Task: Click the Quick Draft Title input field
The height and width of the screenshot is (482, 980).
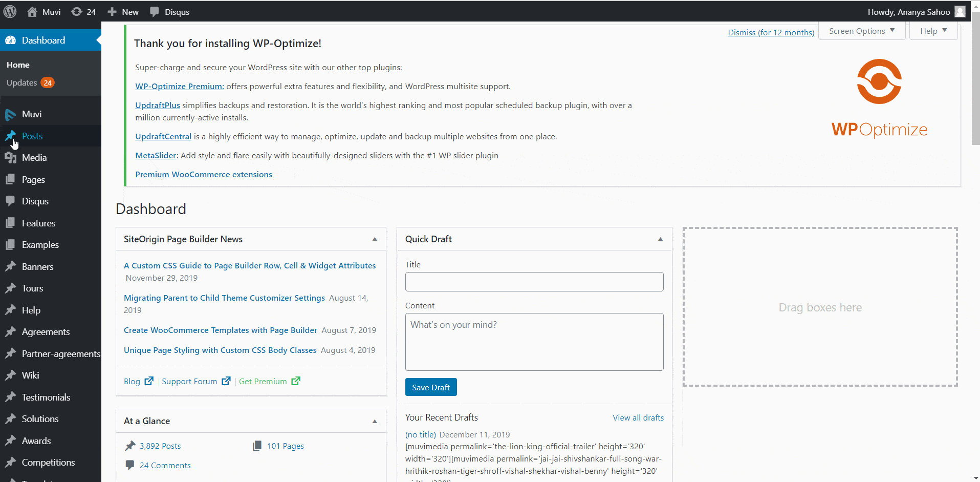Action: [534, 282]
